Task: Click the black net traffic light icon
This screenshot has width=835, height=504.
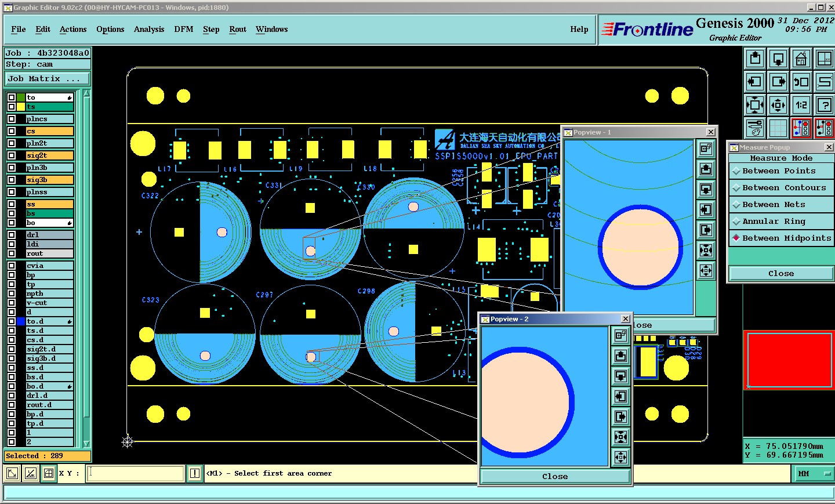Action: coord(824,128)
